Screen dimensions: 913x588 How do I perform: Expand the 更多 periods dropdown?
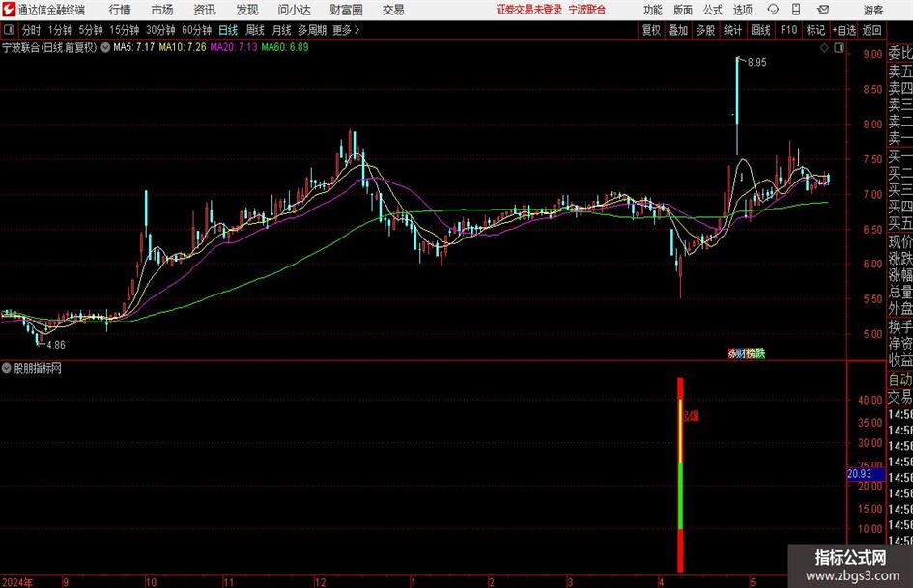pyautogui.click(x=346, y=30)
